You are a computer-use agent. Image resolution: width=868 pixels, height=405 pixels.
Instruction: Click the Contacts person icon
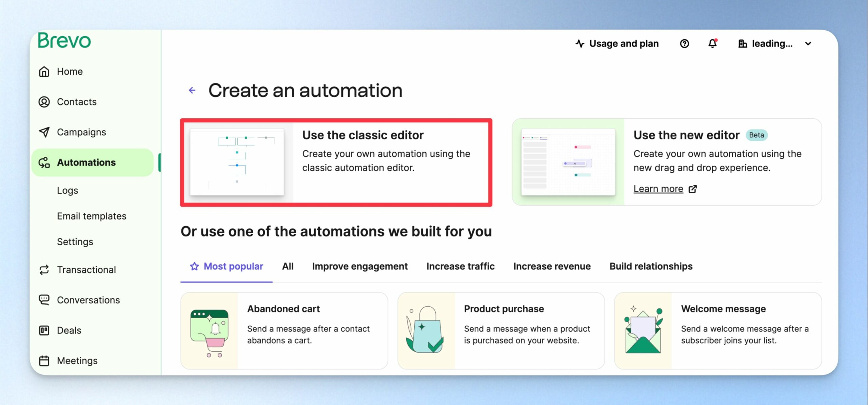44,102
